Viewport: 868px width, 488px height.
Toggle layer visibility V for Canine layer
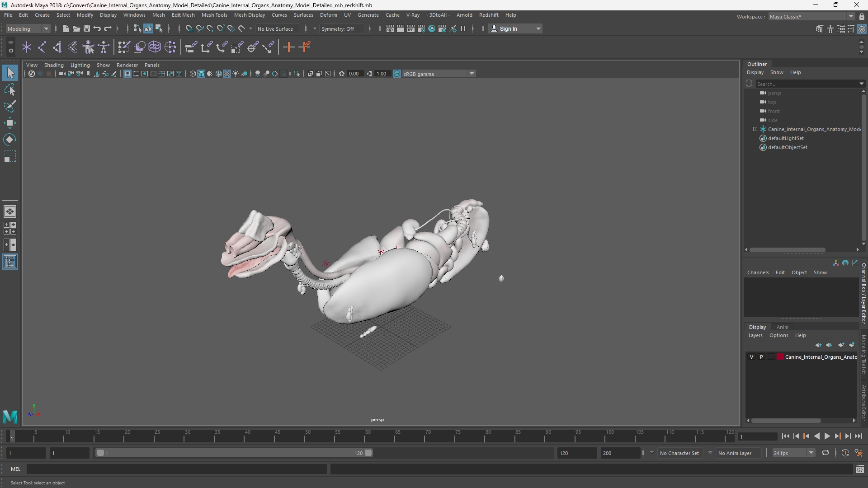(751, 357)
